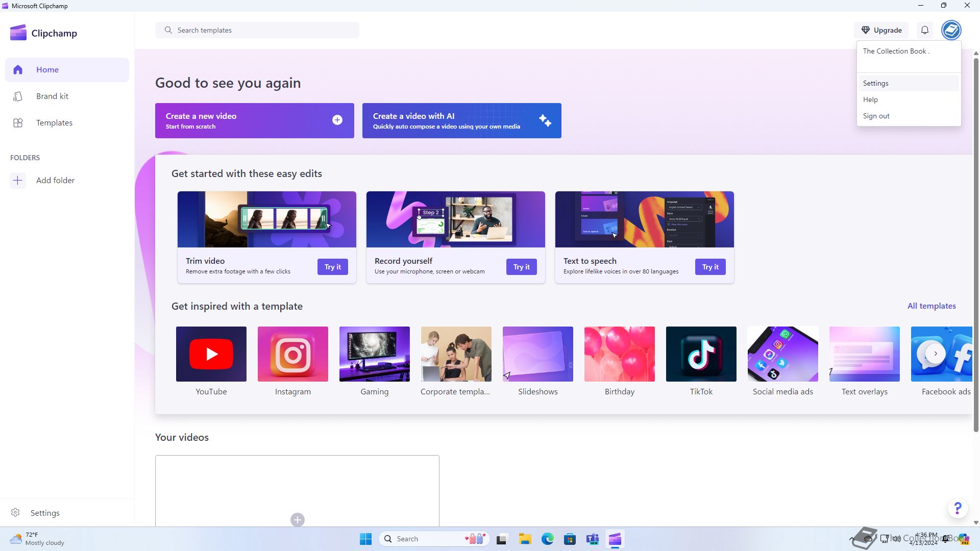The height and width of the screenshot is (551, 980).
Task: Open the help question mark button
Action: tap(958, 508)
